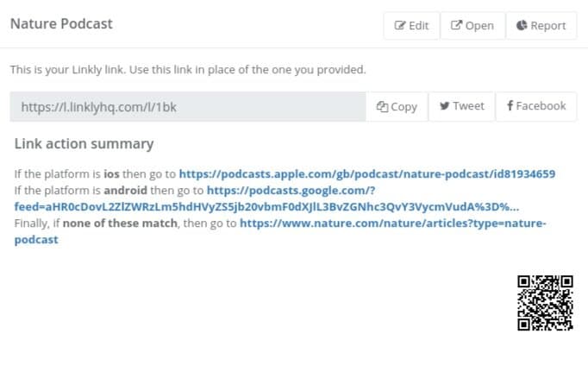Click the external-link icon on Open
Viewport: 588px width, 365px height.
click(x=457, y=26)
